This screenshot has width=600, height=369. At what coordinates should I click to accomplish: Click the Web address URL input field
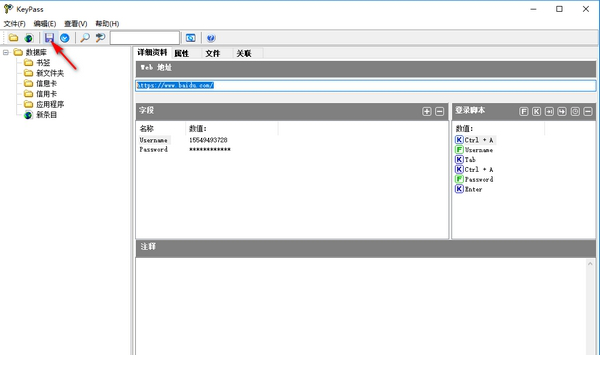pyautogui.click(x=366, y=85)
